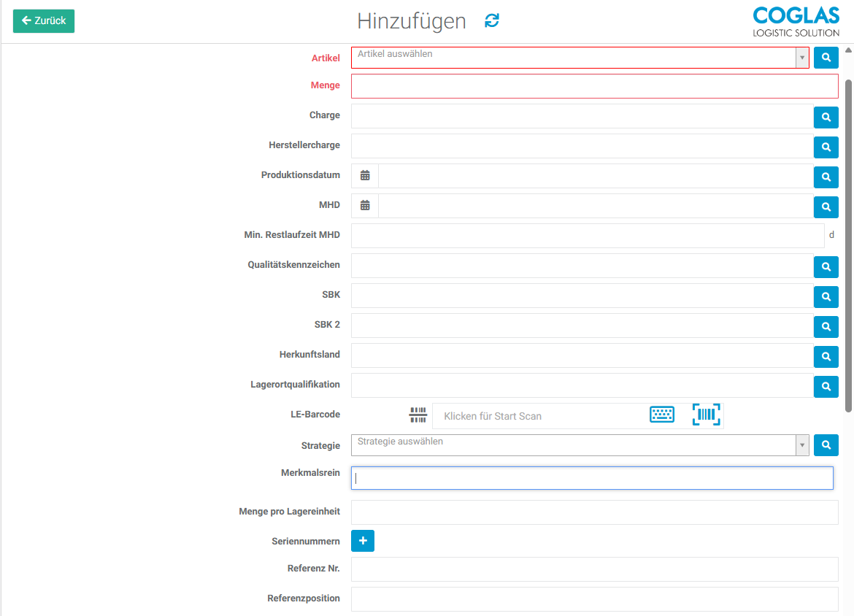Open the on-screen keyboard icon in LE-Barcode

pos(661,414)
